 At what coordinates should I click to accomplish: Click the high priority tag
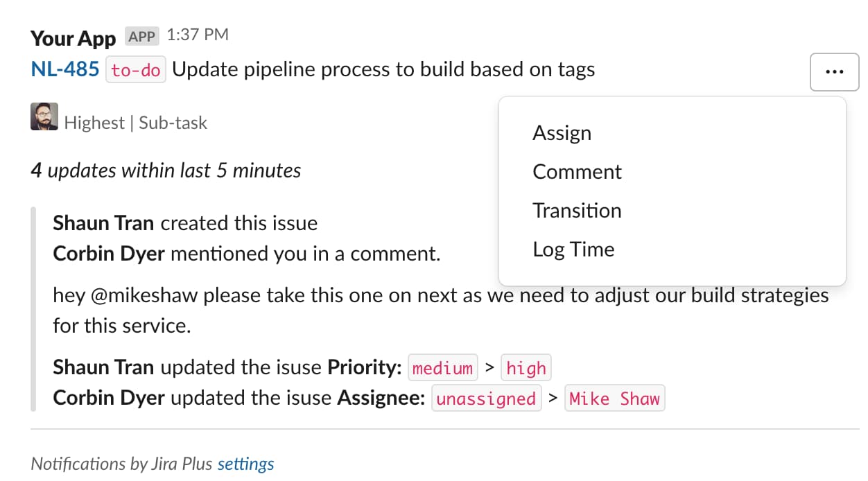(526, 368)
